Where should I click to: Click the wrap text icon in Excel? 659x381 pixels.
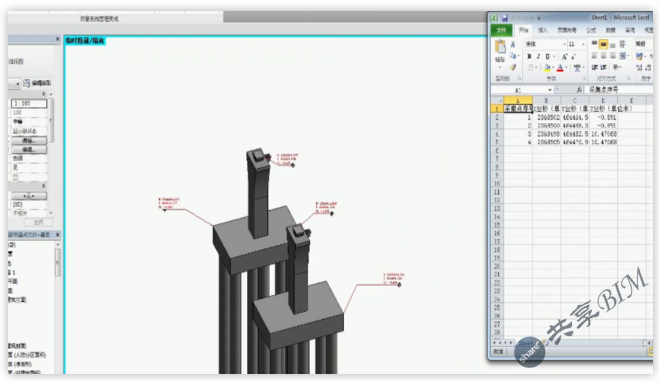click(623, 44)
